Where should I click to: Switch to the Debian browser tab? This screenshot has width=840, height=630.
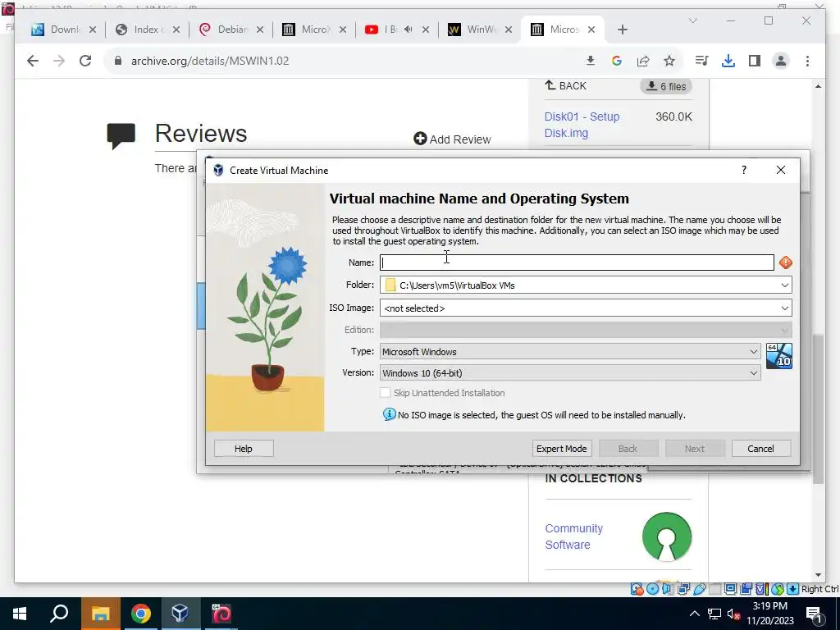231,30
